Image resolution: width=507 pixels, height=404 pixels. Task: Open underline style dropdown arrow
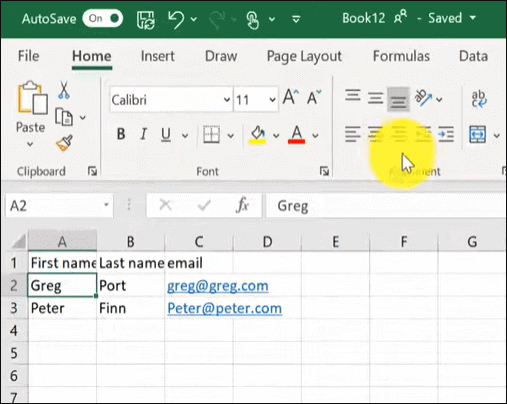pyautogui.click(x=185, y=135)
